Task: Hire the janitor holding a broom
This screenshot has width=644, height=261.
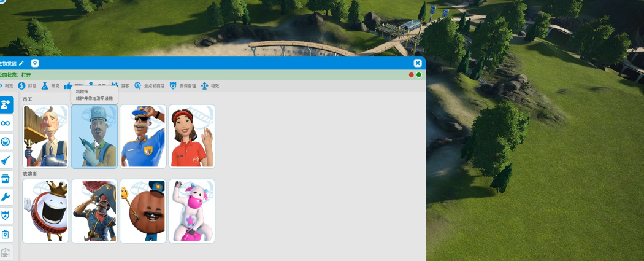Action: 45,136
